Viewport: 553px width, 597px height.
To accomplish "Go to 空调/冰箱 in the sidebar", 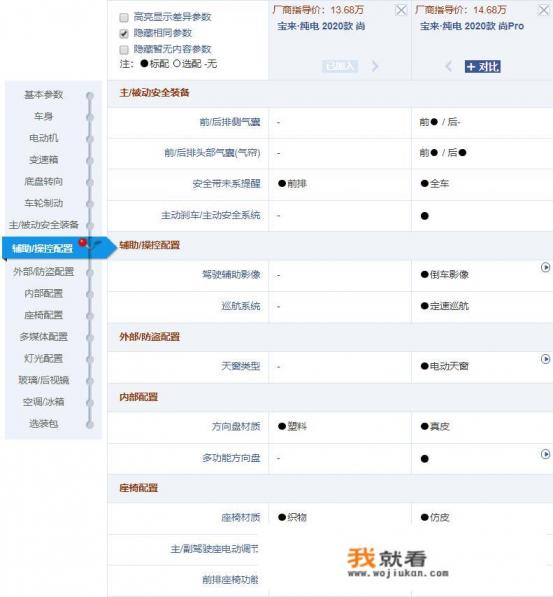I will [43, 402].
